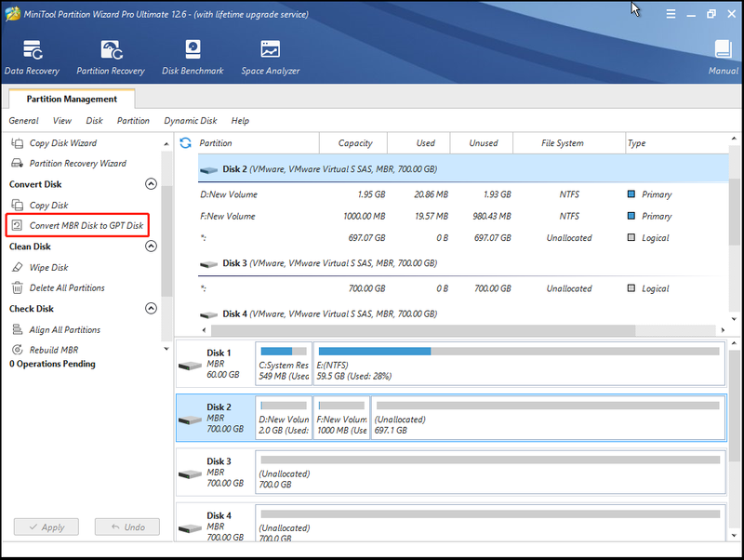This screenshot has height=560, width=744.
Task: Click Disk 1 drive icon in disk map
Action: tap(191, 366)
